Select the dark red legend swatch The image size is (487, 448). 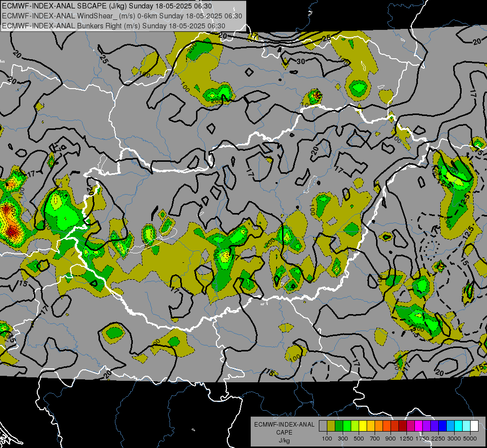point(403,426)
